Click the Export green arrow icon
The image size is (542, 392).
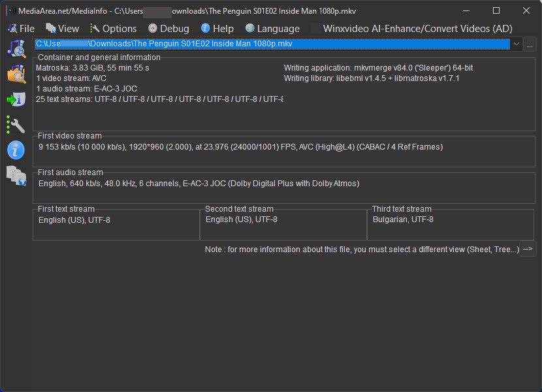(16, 99)
